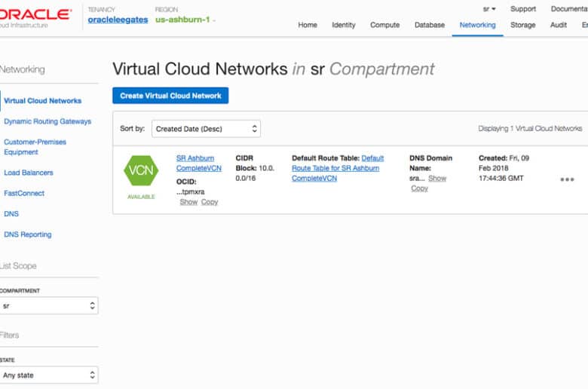
Task: Open FastConnect in sidebar
Action: [24, 193]
